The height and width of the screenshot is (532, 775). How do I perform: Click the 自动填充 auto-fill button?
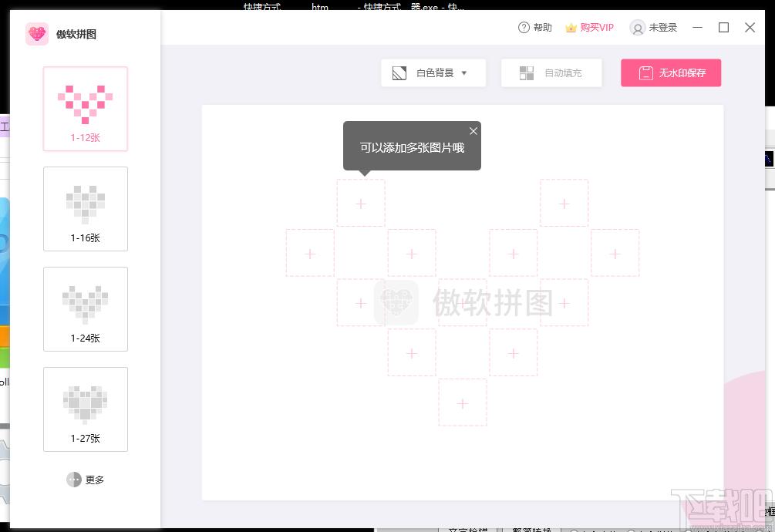click(551, 73)
